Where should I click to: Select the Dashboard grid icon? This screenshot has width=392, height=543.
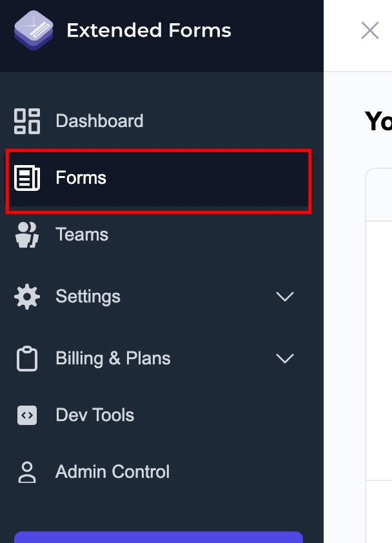click(26, 120)
